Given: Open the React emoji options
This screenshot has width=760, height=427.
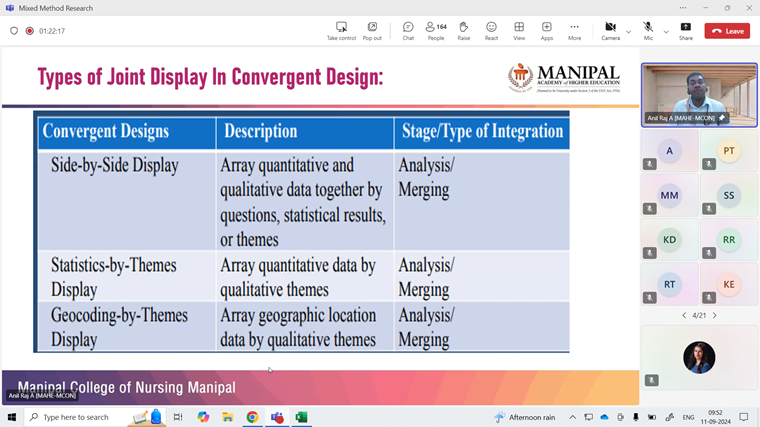Looking at the screenshot, I should (x=491, y=31).
